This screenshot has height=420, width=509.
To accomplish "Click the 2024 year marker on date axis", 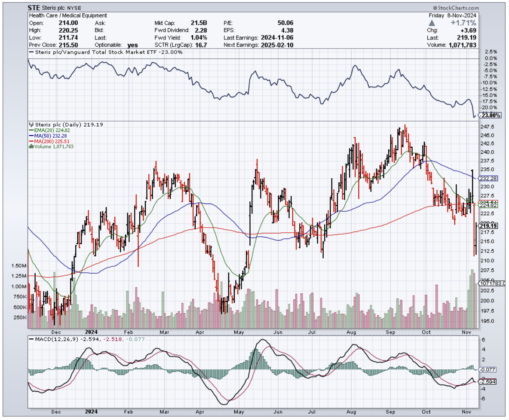I will 91,332.
